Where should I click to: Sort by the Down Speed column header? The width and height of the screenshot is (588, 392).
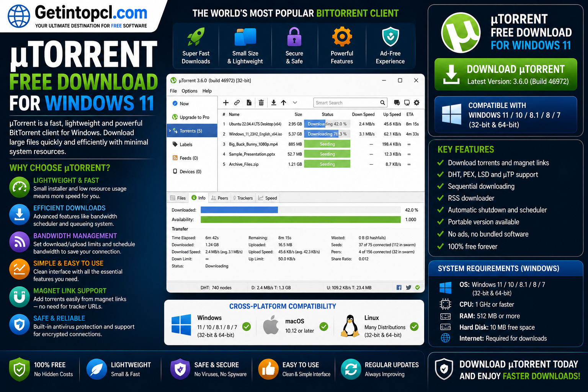363,114
